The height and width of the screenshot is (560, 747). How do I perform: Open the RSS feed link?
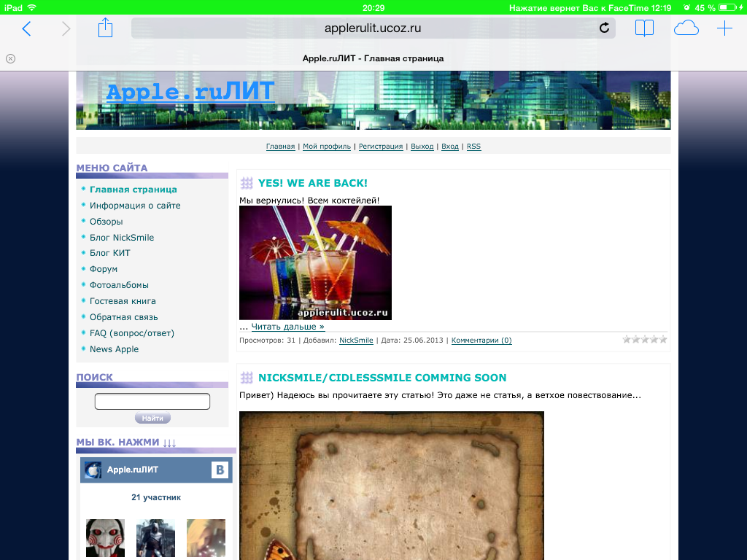pyautogui.click(x=473, y=146)
